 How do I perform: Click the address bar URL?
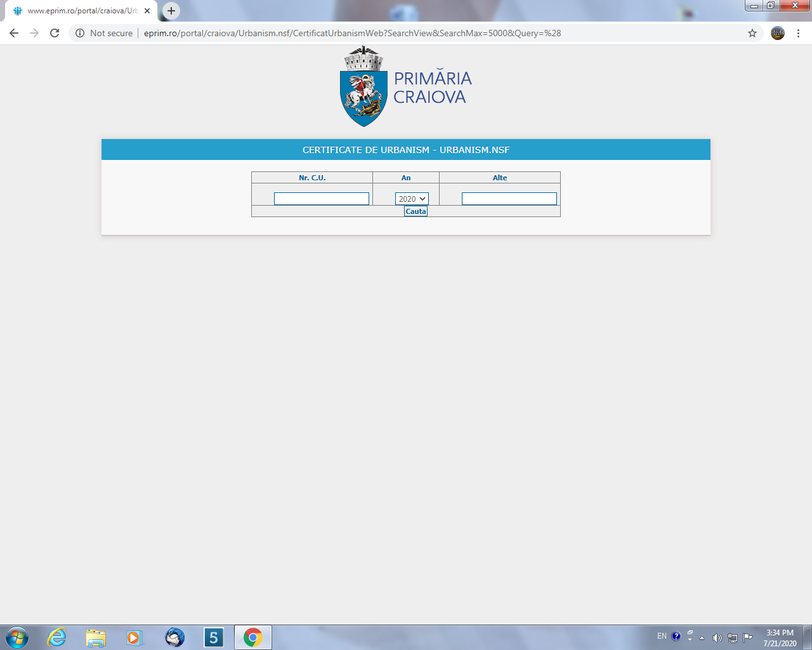[352, 33]
